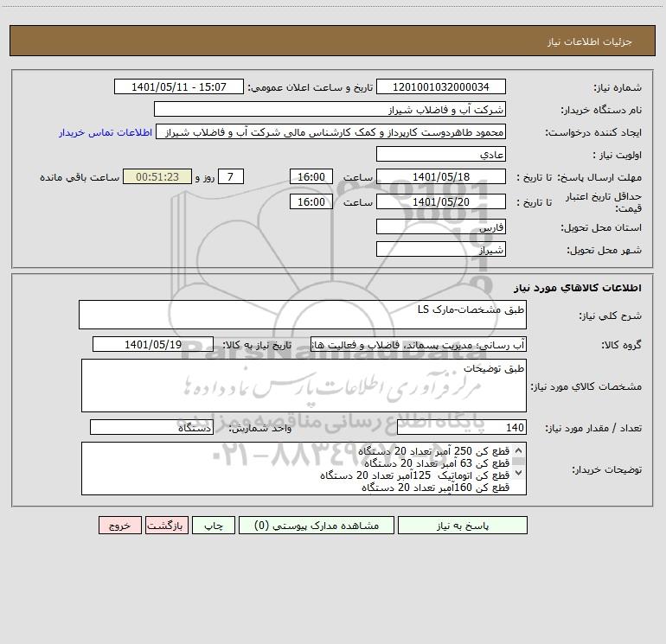Click the announcement date field 1401/05/11 - 15:07
The width and height of the screenshot is (666, 644).
179,86
